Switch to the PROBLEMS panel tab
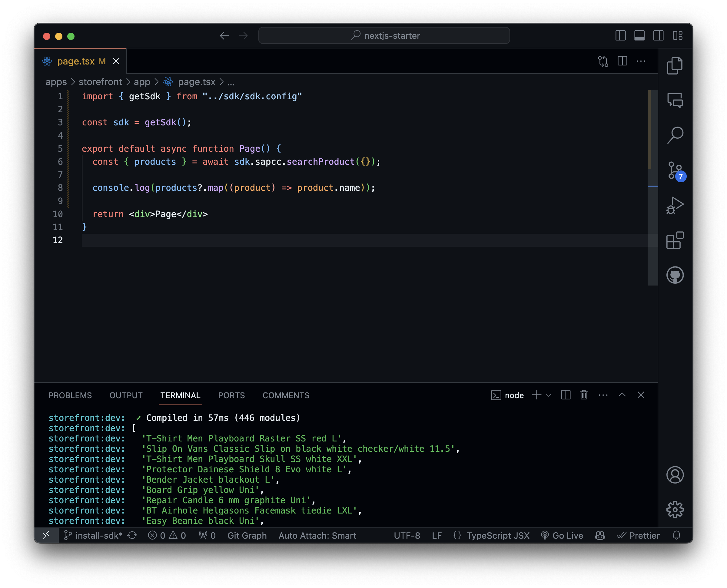This screenshot has height=588, width=727. click(x=70, y=395)
